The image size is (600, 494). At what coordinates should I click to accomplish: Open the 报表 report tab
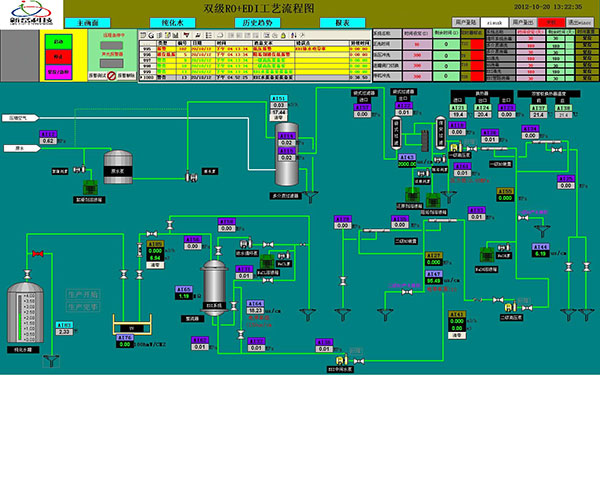click(x=343, y=21)
